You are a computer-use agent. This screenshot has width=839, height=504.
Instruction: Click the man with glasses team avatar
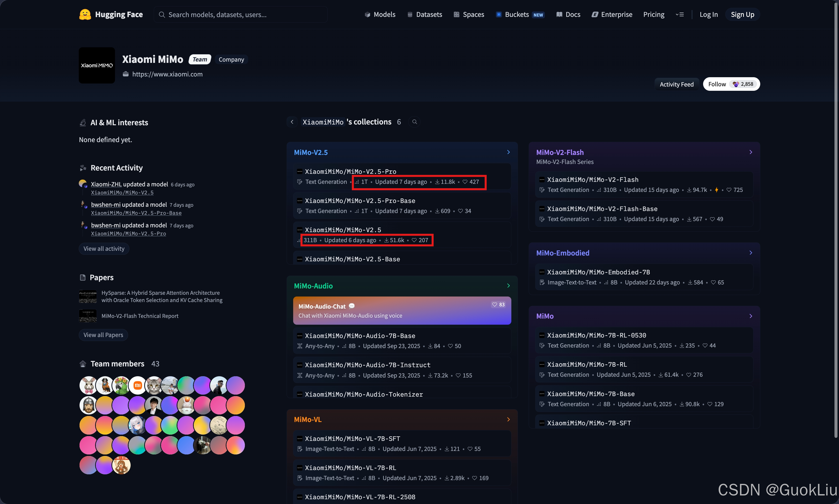pos(154,405)
